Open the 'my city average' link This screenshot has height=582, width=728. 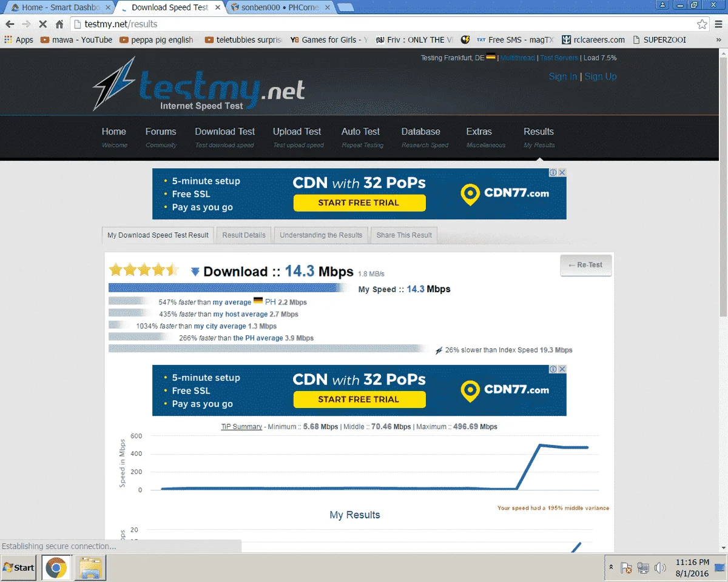coord(220,326)
